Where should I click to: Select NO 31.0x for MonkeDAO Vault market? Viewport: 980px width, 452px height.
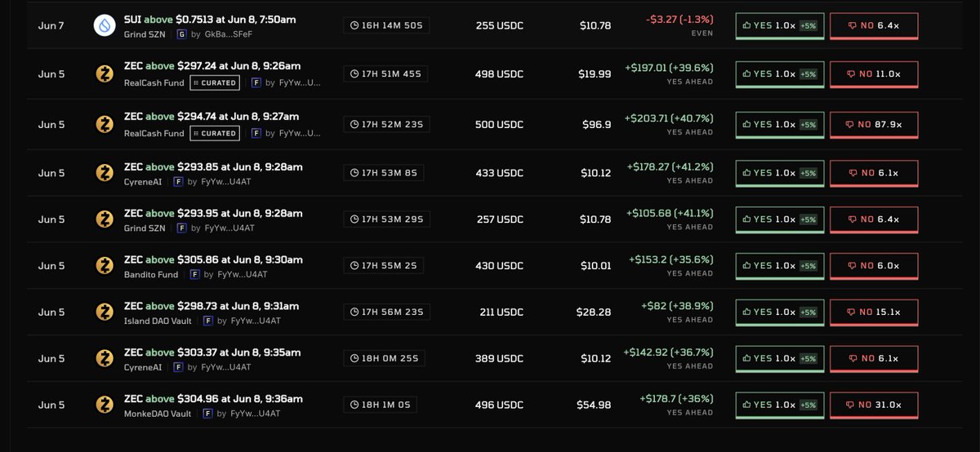(874, 405)
